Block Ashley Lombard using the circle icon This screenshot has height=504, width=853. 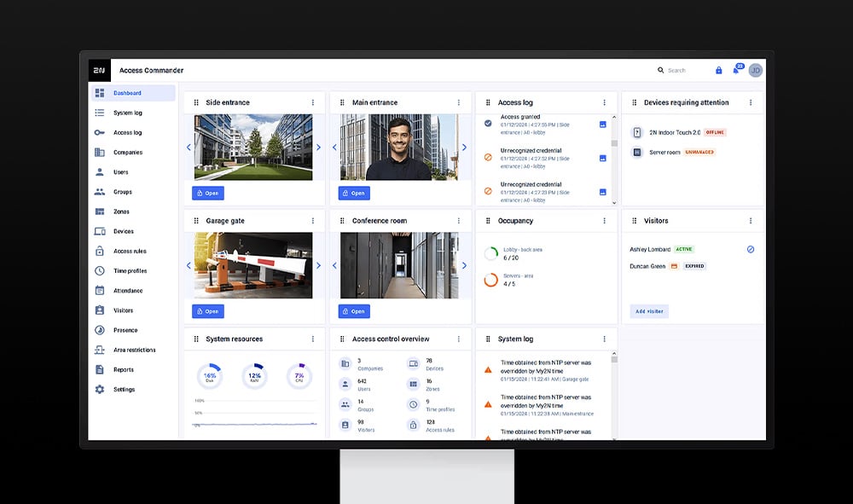pos(750,249)
